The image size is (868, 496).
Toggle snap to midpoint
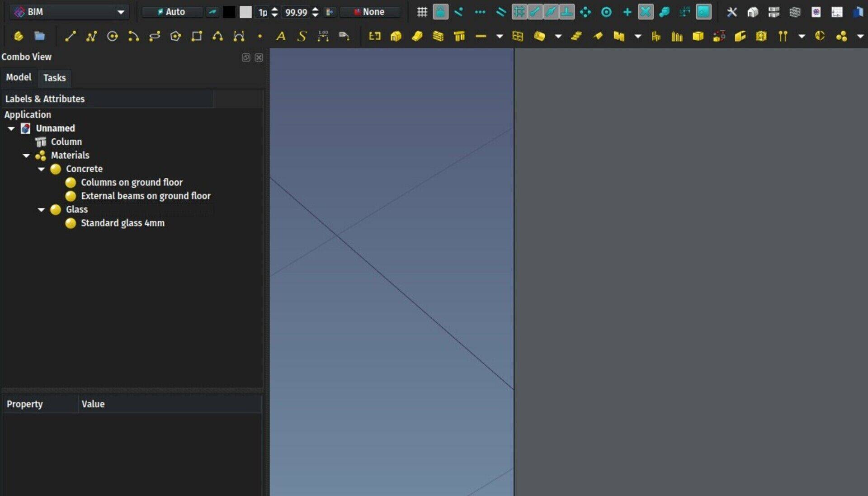[551, 12]
